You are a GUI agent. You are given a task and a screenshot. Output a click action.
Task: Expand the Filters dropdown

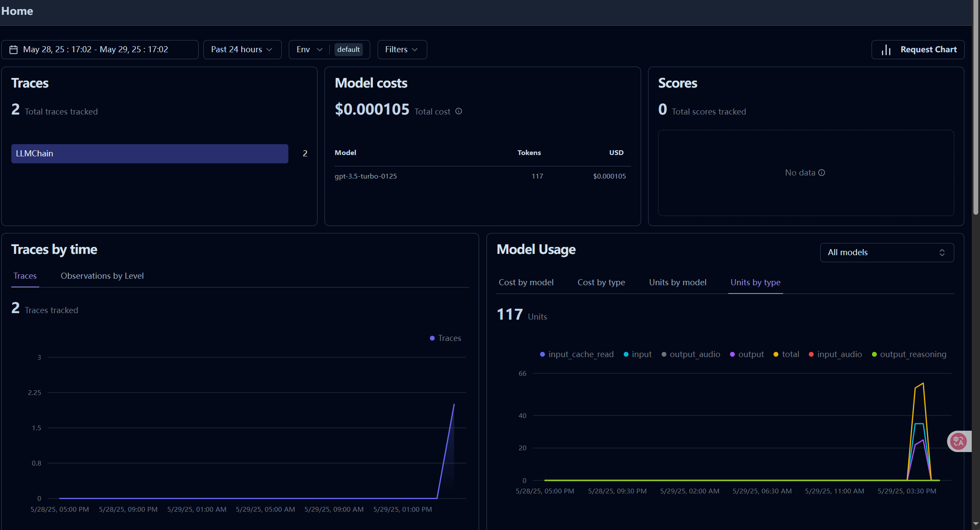click(x=402, y=50)
